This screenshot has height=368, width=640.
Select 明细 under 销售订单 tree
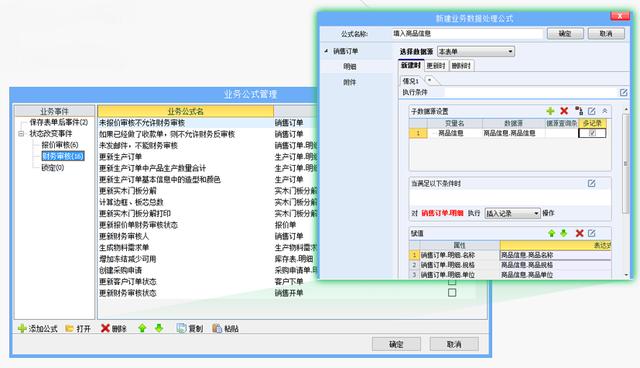[349, 67]
